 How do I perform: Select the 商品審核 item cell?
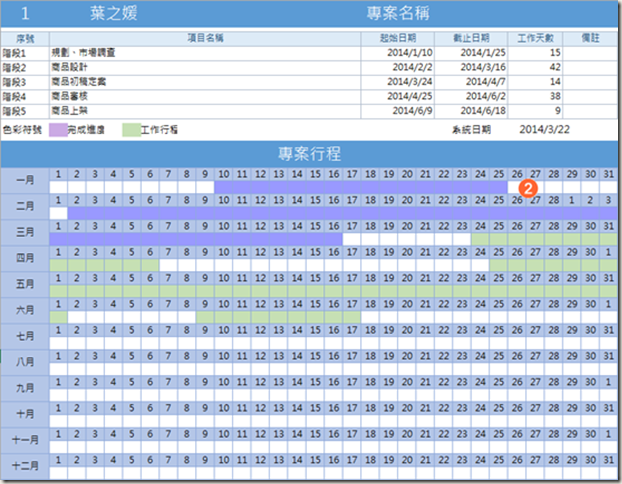(x=205, y=97)
